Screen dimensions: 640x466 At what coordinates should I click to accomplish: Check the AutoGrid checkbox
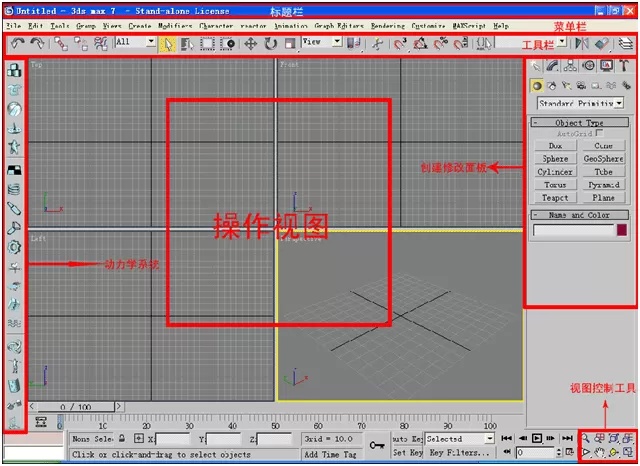[x=599, y=133]
